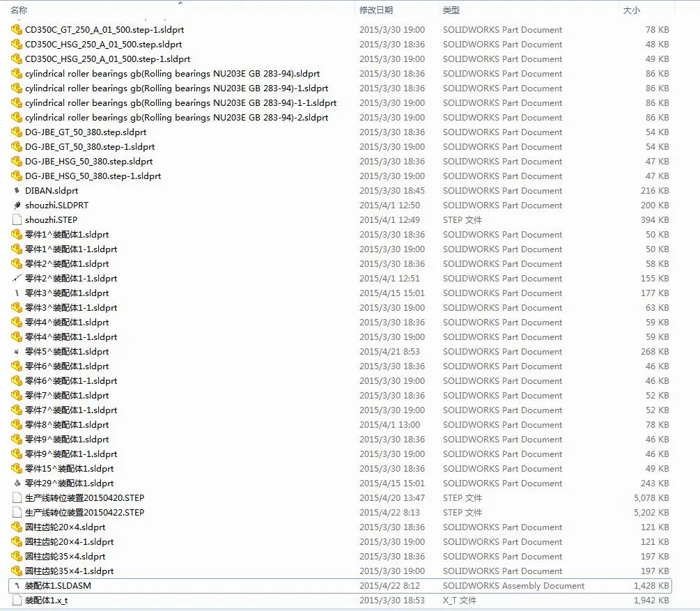
Task: Click the 5,202 KB size cell
Action: pyautogui.click(x=651, y=513)
